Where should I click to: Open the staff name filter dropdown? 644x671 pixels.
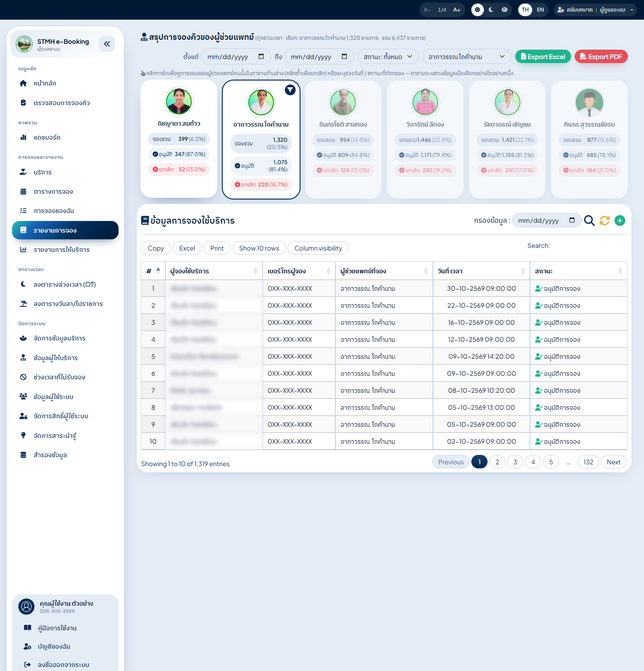click(467, 57)
